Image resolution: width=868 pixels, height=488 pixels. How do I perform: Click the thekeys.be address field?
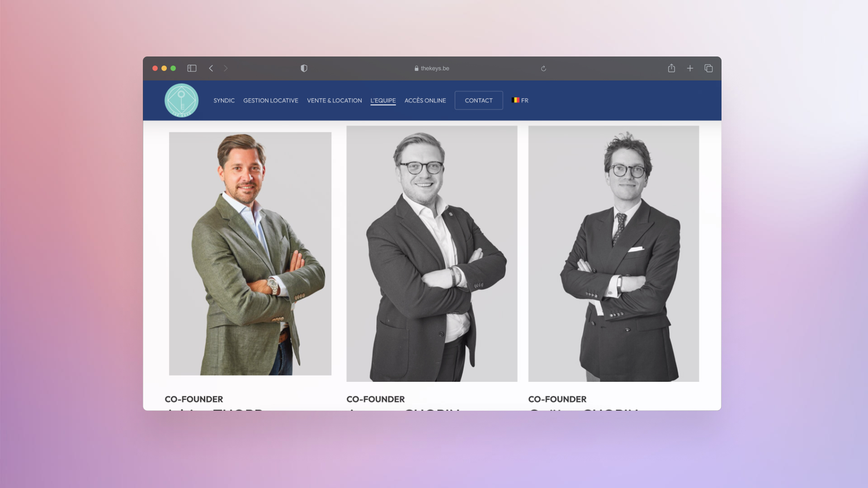coord(432,69)
